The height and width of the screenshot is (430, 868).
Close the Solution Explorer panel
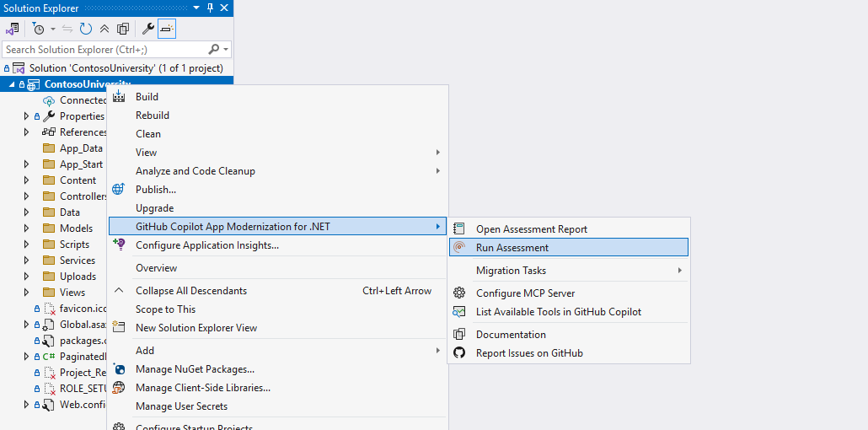pos(223,8)
